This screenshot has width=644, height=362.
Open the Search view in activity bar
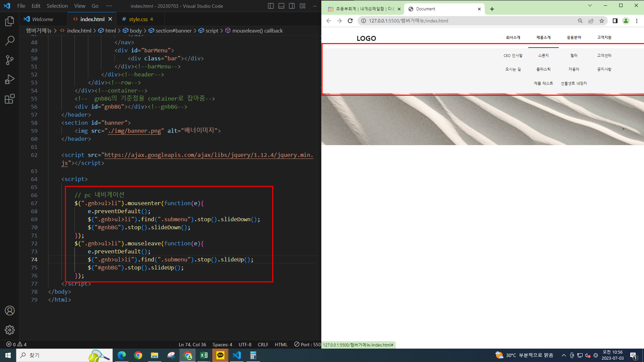pyautogui.click(x=10, y=41)
